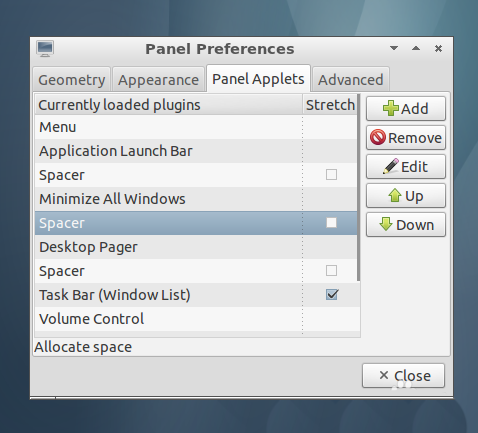Toggle Stretch for Spacer below Desktop Pager
This screenshot has width=478, height=433.
click(x=331, y=271)
